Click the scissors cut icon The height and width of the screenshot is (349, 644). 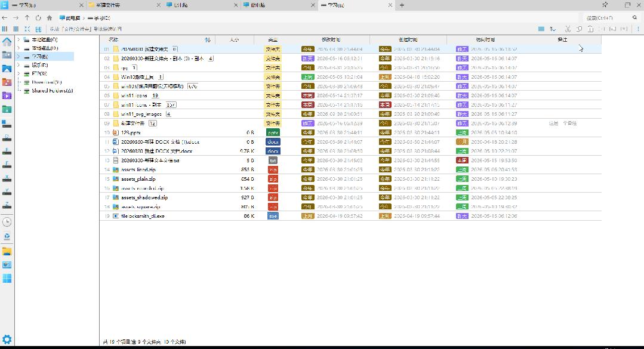click(568, 29)
